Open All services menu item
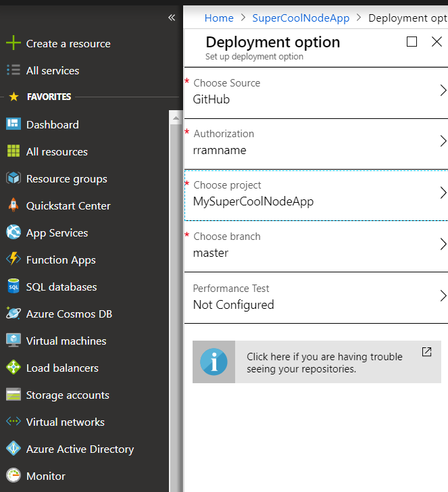Image resolution: width=448 pixels, height=492 pixels. (x=52, y=70)
